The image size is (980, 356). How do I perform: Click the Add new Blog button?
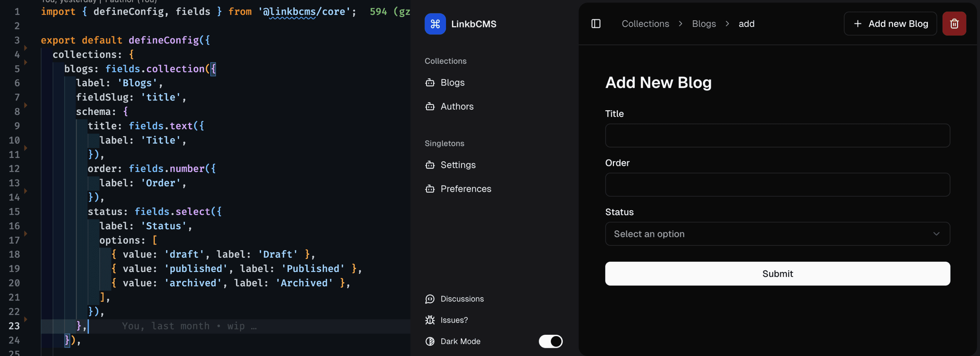point(890,24)
